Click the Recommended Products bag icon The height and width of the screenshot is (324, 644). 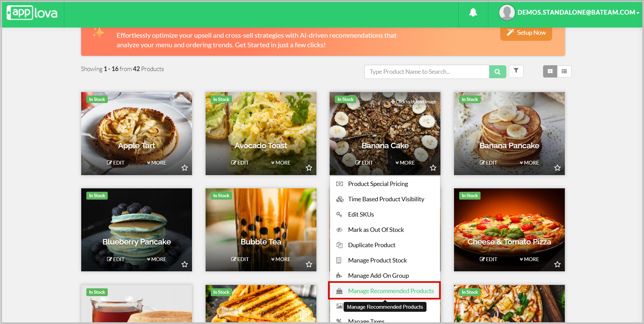pyautogui.click(x=339, y=291)
